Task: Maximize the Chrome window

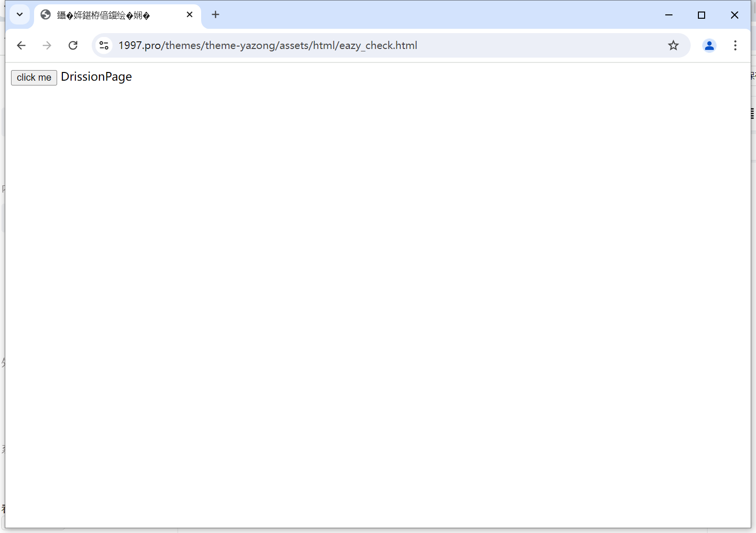Action: coord(701,15)
